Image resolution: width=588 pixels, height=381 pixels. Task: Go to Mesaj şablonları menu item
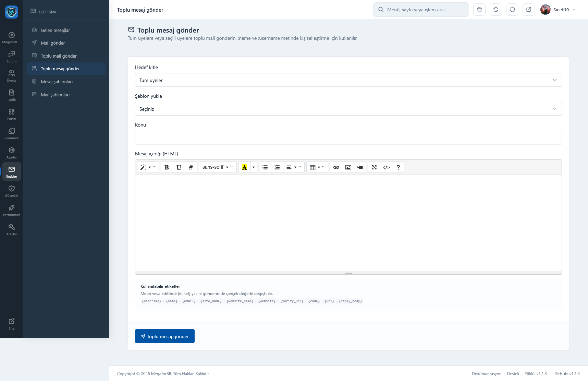pyautogui.click(x=57, y=82)
